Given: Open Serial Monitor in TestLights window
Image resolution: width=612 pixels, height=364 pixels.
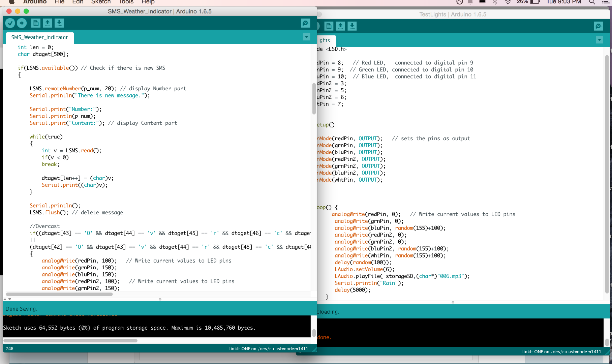Looking at the screenshot, I should tap(599, 26).
